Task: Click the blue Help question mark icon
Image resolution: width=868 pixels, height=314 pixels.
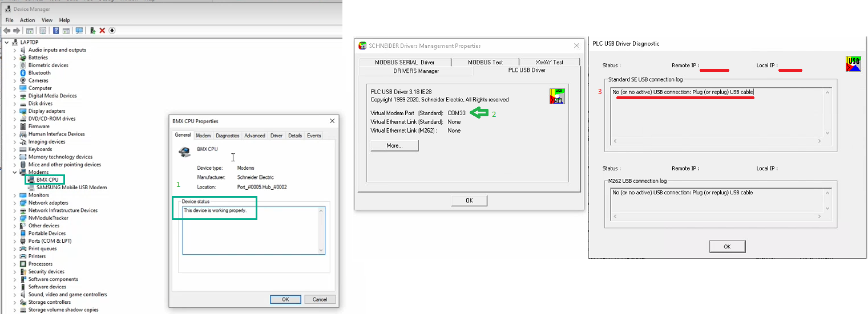Action: click(x=56, y=30)
